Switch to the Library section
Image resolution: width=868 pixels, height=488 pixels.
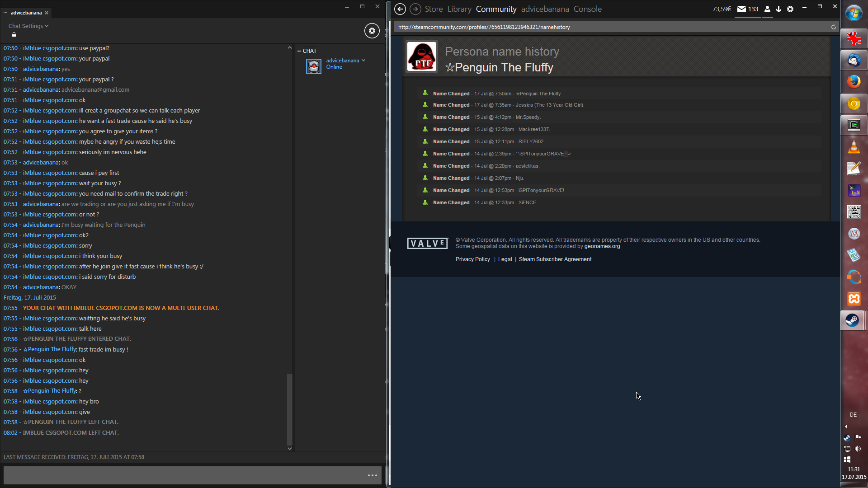[x=459, y=9]
